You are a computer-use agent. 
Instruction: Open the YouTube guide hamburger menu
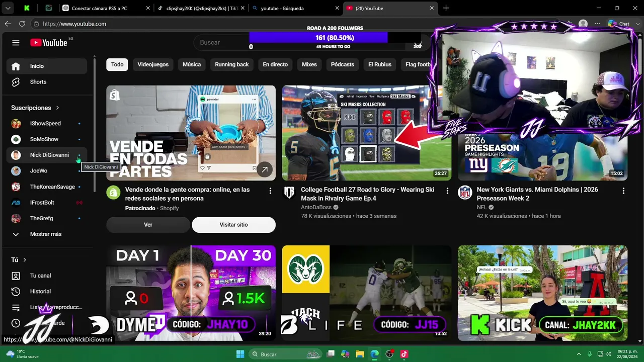(16, 43)
